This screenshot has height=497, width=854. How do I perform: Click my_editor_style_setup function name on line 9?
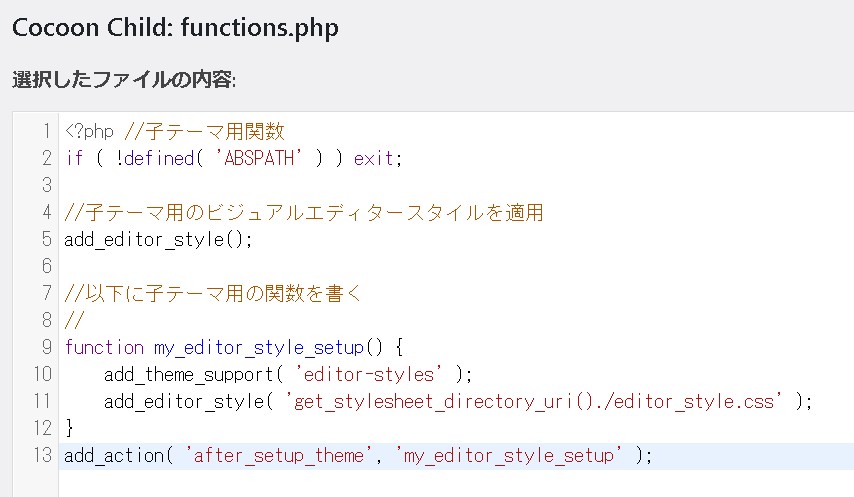point(258,347)
